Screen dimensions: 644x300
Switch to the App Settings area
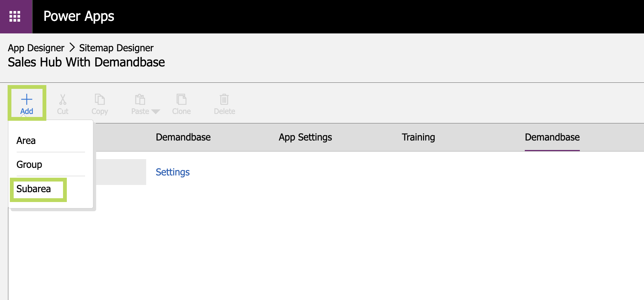coord(305,137)
